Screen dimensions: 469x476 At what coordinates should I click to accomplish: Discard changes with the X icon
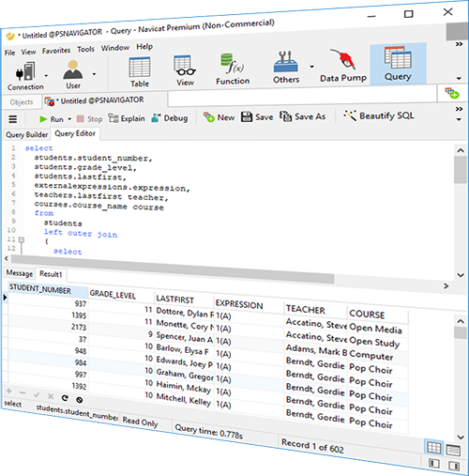tap(51, 396)
